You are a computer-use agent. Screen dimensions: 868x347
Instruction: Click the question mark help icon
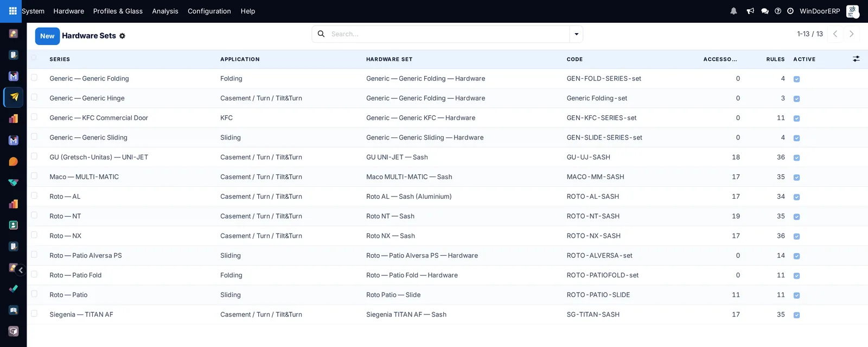click(x=778, y=11)
